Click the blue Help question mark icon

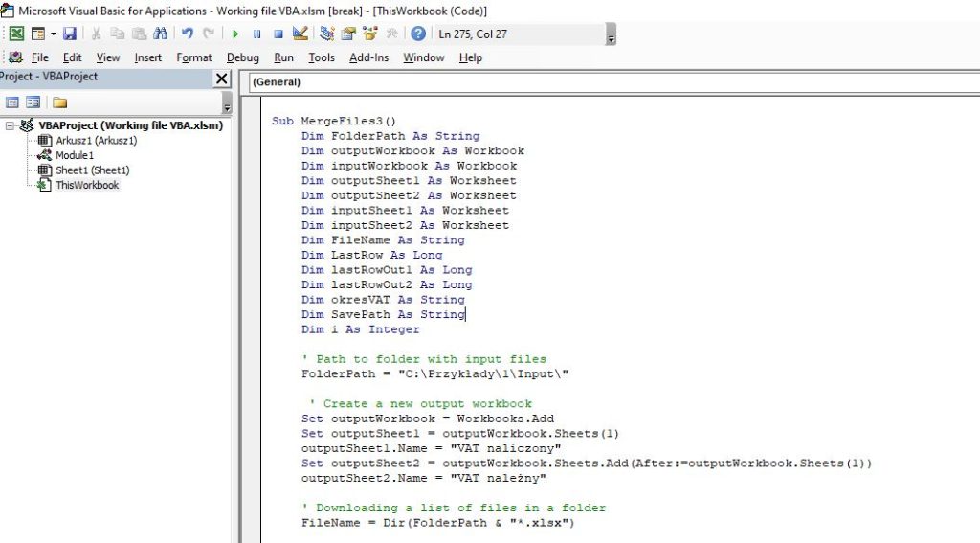coord(418,34)
